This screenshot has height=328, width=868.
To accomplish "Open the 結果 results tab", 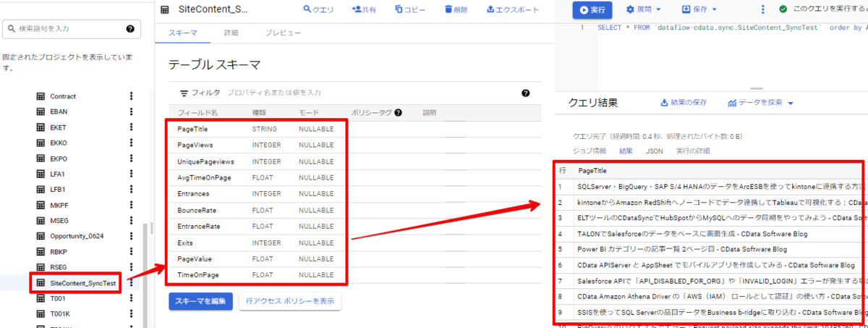I will click(x=626, y=151).
